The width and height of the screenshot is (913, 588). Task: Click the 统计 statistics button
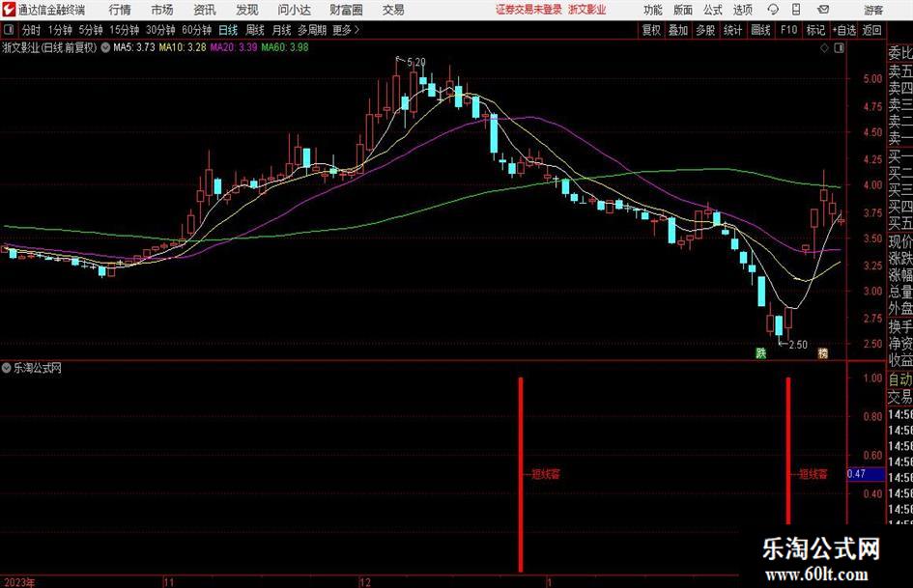732,30
